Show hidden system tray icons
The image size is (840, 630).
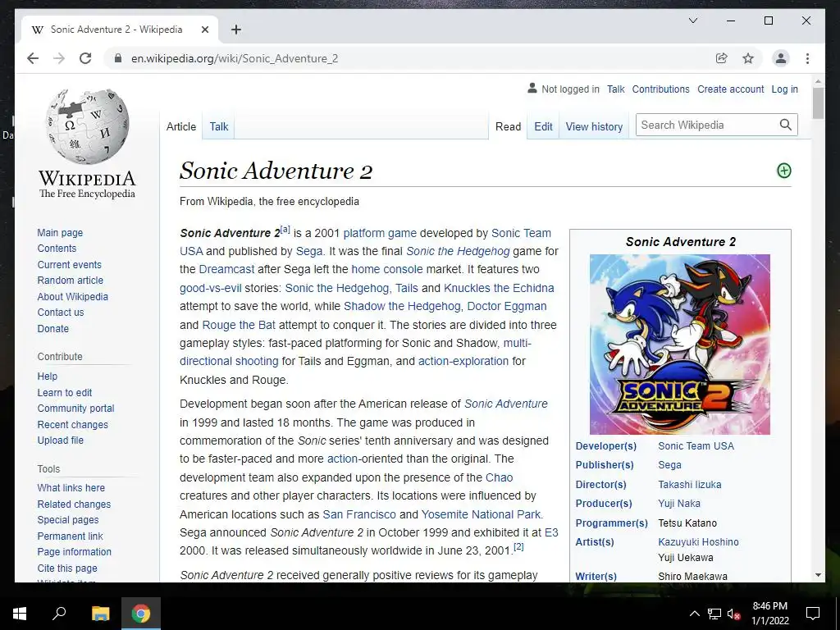click(694, 614)
